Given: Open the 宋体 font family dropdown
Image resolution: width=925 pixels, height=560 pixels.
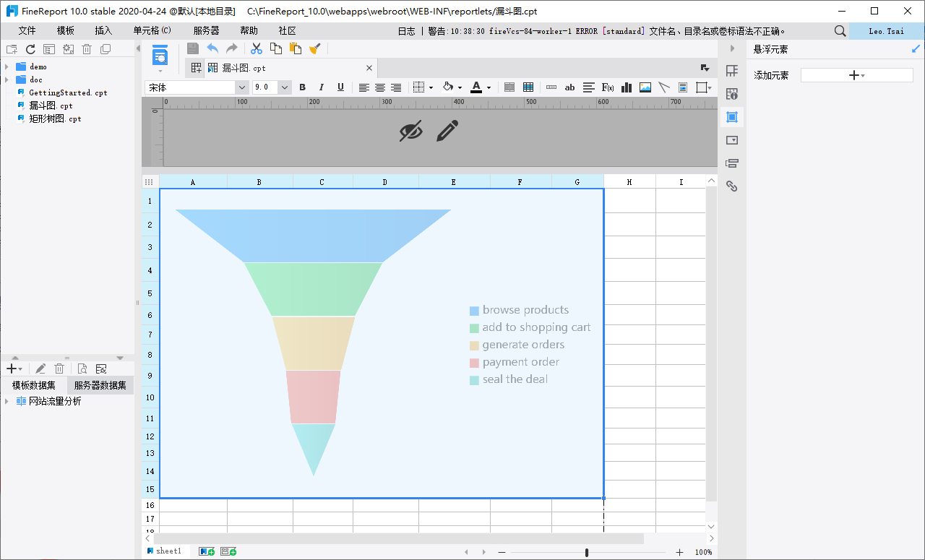Looking at the screenshot, I should 241,87.
